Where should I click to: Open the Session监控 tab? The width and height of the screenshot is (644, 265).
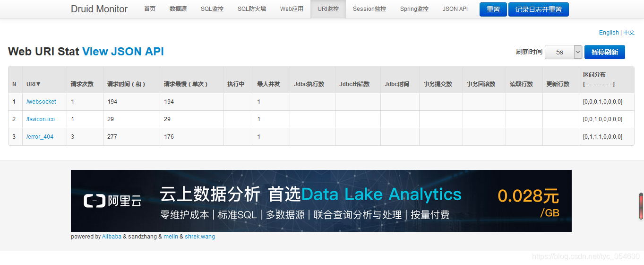coord(369,9)
